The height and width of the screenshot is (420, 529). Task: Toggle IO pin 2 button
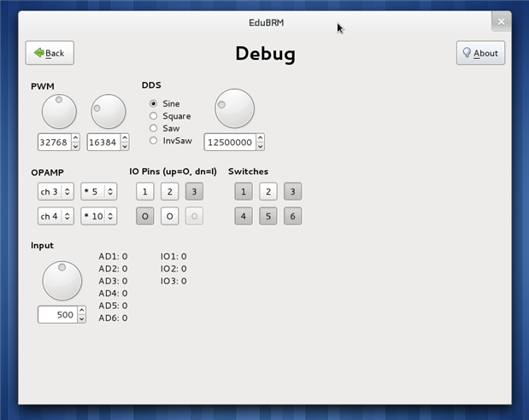(170, 191)
